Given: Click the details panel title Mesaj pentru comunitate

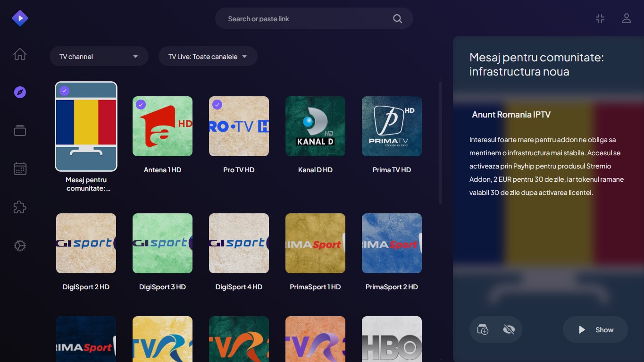Looking at the screenshot, I should 536,65.
